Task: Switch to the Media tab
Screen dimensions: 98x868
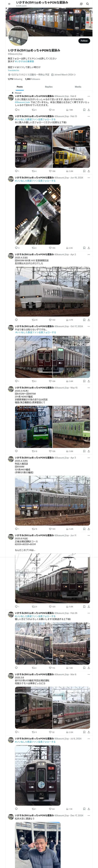Action: 78,87
